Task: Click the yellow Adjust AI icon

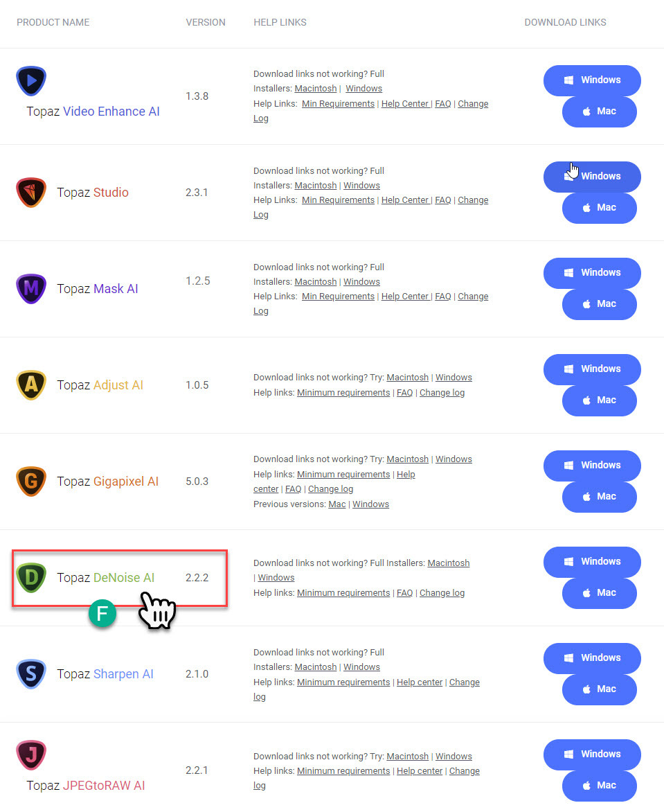Action: click(31, 385)
